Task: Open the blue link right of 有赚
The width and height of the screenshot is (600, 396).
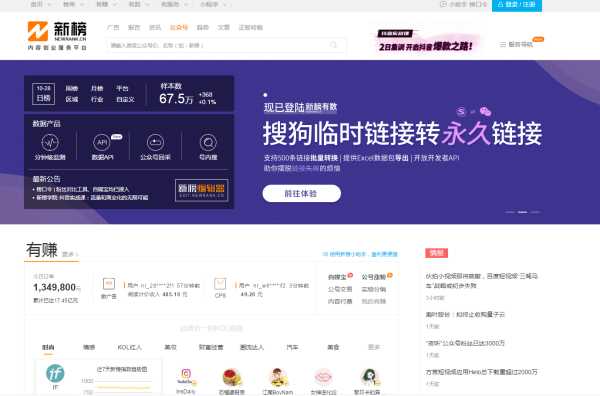Action: click(x=360, y=254)
